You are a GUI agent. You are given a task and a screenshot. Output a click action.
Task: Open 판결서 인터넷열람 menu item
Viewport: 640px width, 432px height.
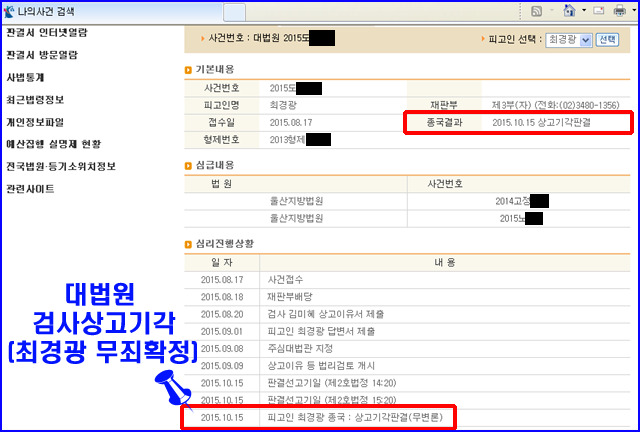47,33
